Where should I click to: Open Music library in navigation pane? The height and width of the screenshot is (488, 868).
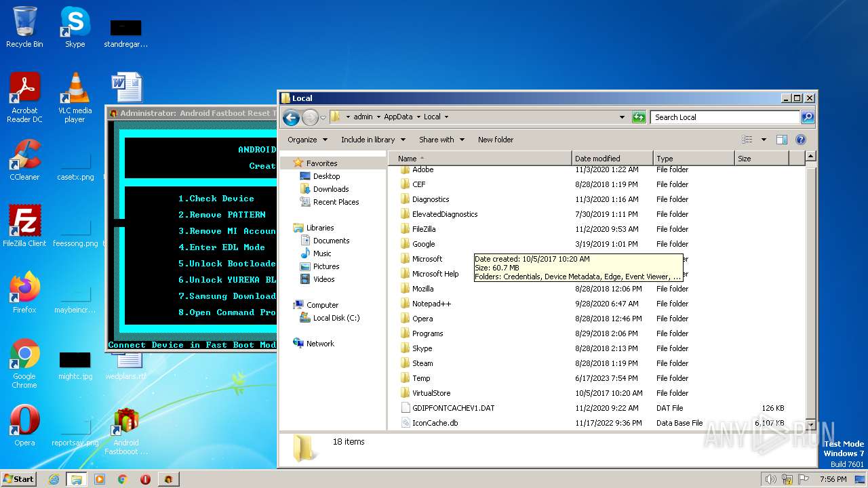pyautogui.click(x=322, y=253)
